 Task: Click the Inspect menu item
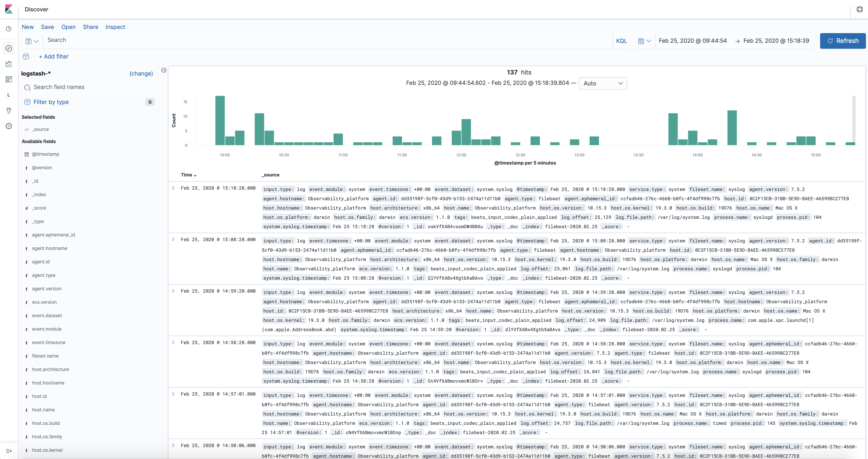point(115,27)
